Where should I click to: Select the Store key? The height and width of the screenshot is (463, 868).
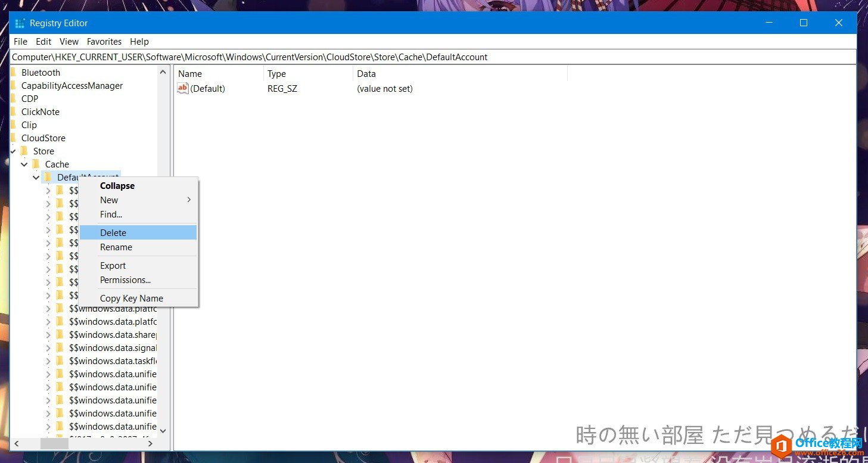pos(43,151)
